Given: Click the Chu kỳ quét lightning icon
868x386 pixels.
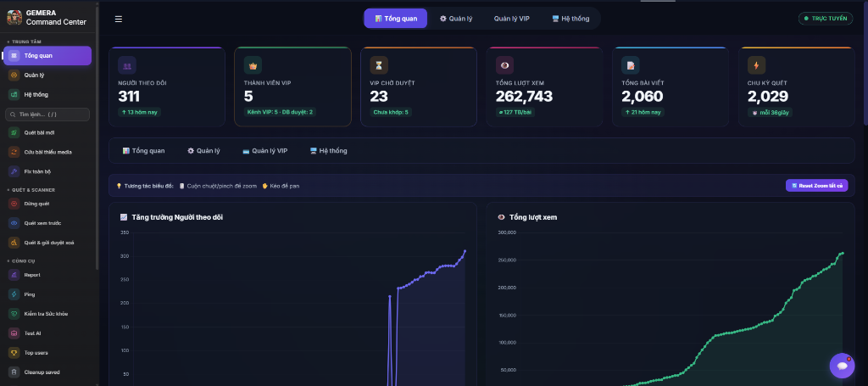Looking at the screenshot, I should tap(756, 65).
